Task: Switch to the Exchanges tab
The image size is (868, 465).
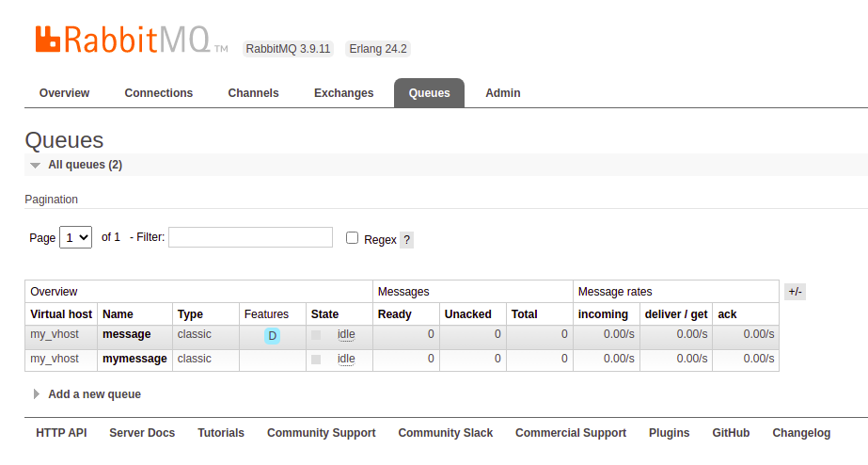Action: [x=343, y=93]
